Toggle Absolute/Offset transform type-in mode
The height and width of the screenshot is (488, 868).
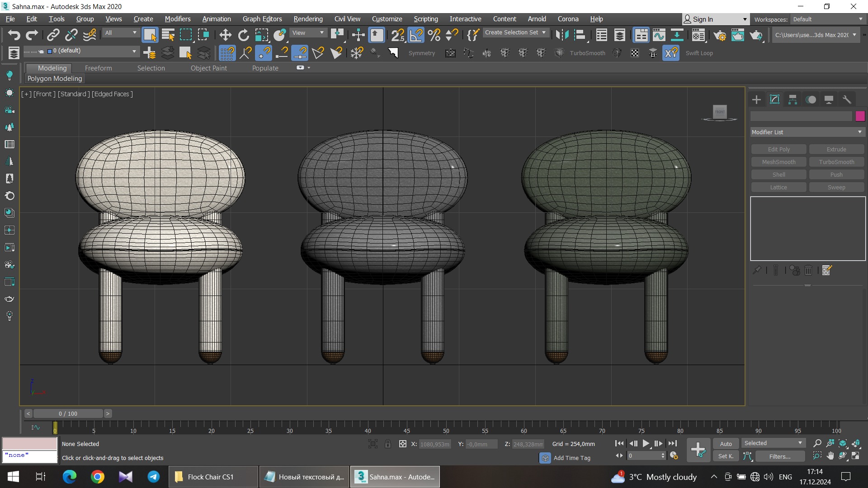tap(403, 444)
